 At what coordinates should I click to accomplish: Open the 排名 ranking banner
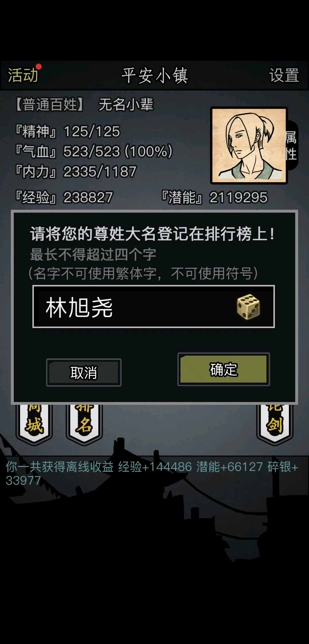click(84, 425)
